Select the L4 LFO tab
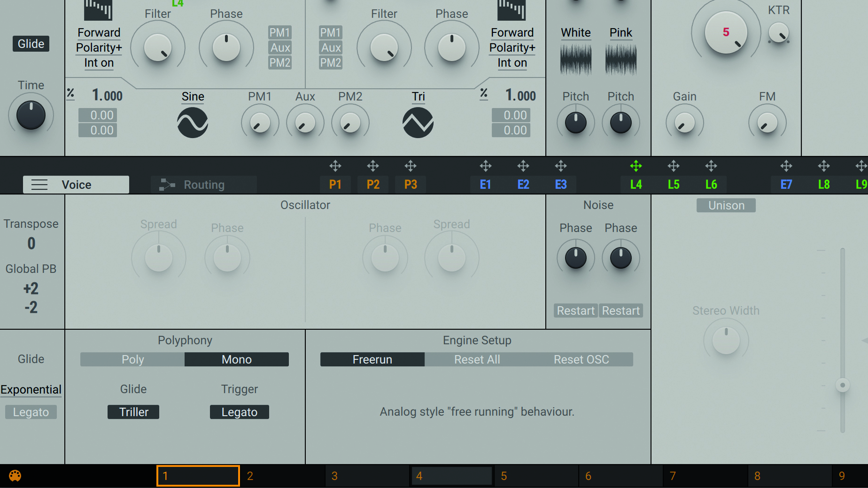868x488 pixels. click(636, 185)
